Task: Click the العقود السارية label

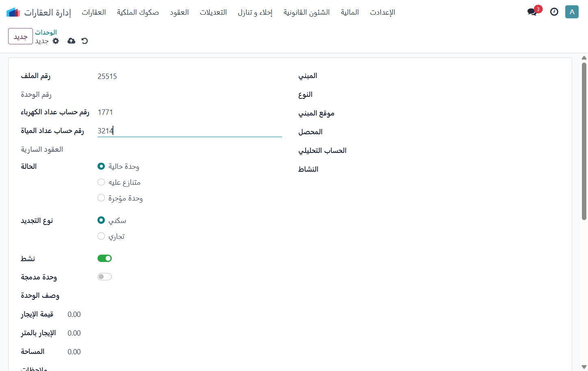Action: click(x=42, y=149)
